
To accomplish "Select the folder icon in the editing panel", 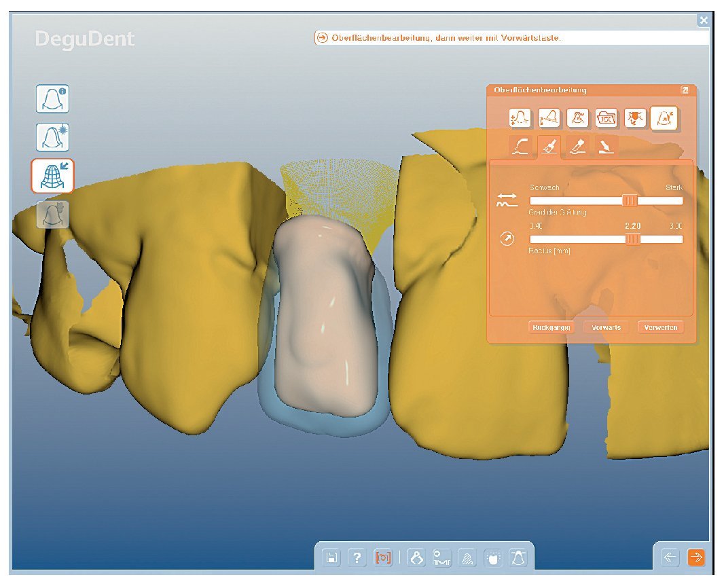I will click(x=606, y=118).
